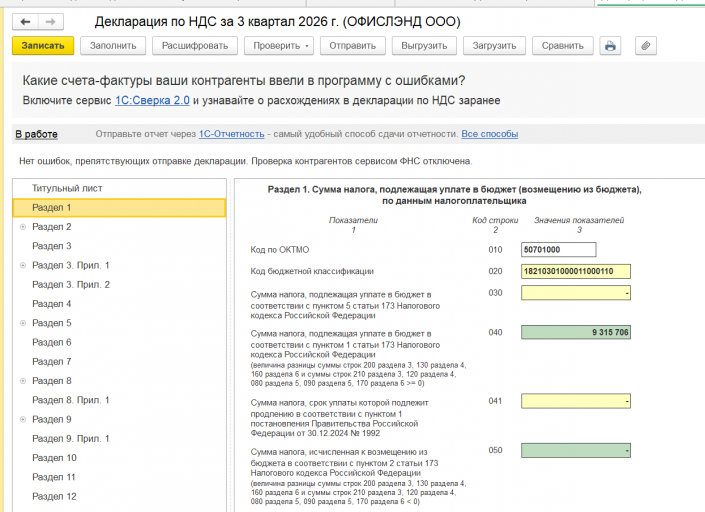Click line code 040 text
The width and height of the screenshot is (705, 512).
[x=495, y=333]
